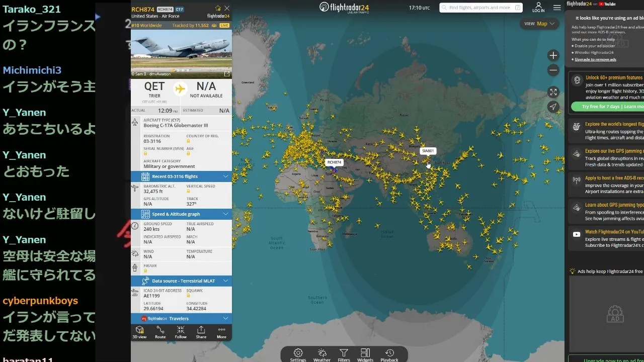Open the Filters tool
The width and height of the screenshot is (644, 362).
point(344,355)
